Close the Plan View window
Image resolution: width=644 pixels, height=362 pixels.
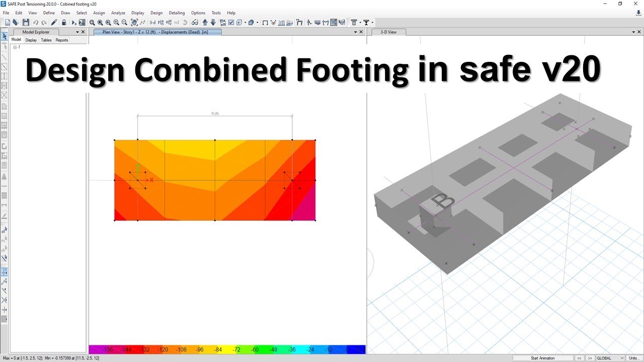(361, 32)
